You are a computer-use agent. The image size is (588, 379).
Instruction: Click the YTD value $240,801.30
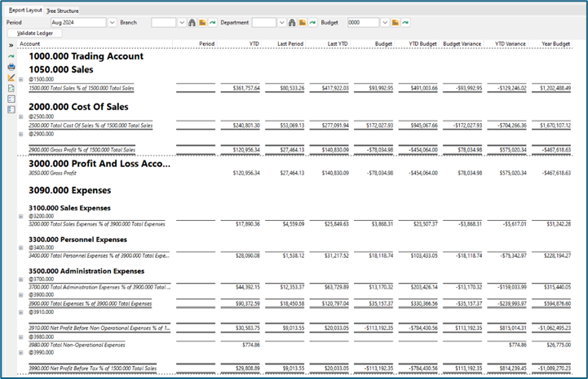246,126
